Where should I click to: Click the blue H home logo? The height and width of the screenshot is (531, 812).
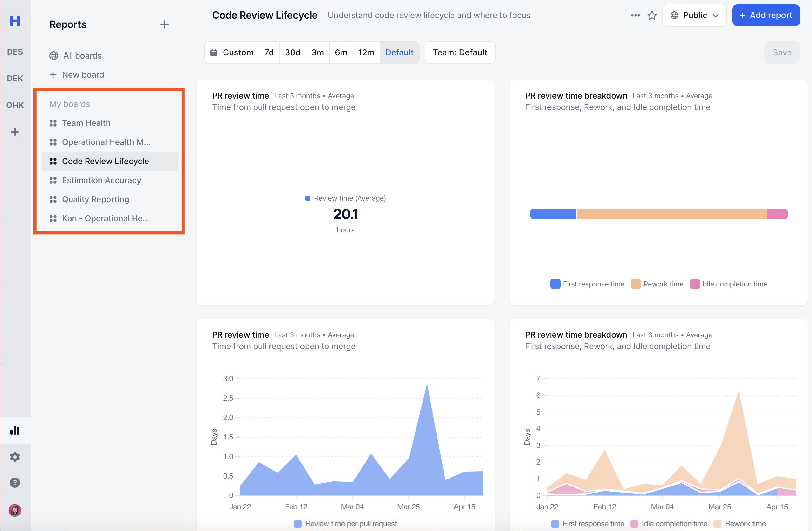pos(15,21)
